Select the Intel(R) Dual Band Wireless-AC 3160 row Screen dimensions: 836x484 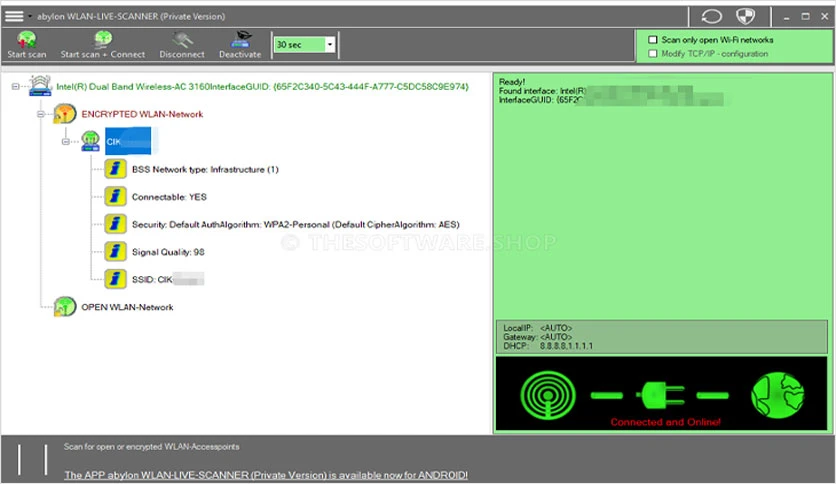coord(262,86)
